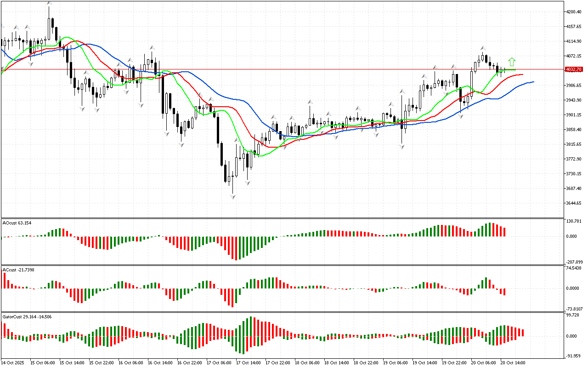Click the 20 Oct 14:00 time label

[x=513, y=362]
